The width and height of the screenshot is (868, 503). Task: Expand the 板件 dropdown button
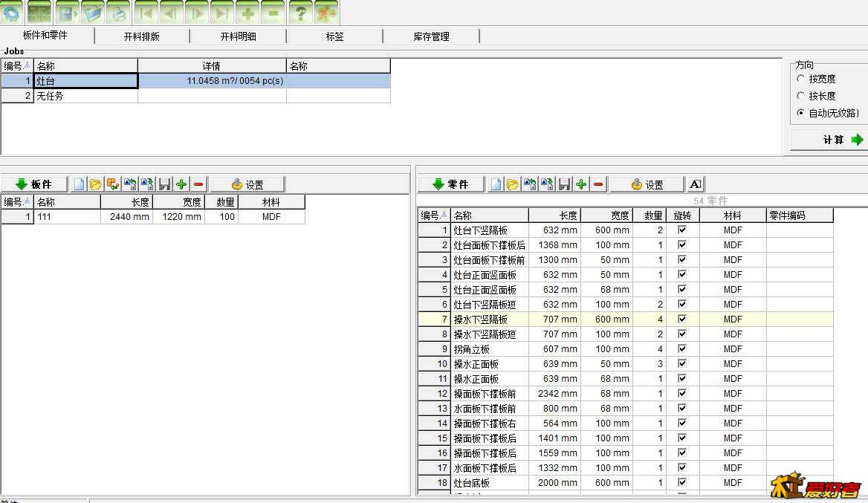34,184
